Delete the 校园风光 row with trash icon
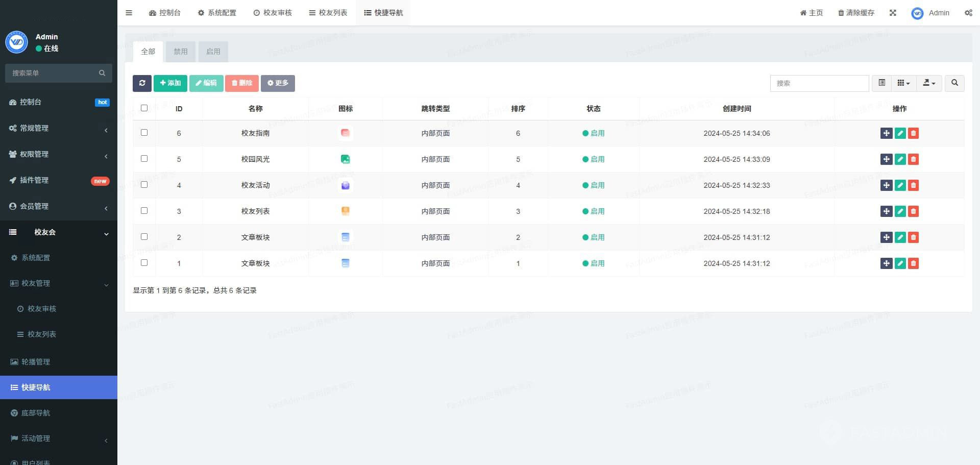This screenshot has height=465, width=980. pos(914,159)
